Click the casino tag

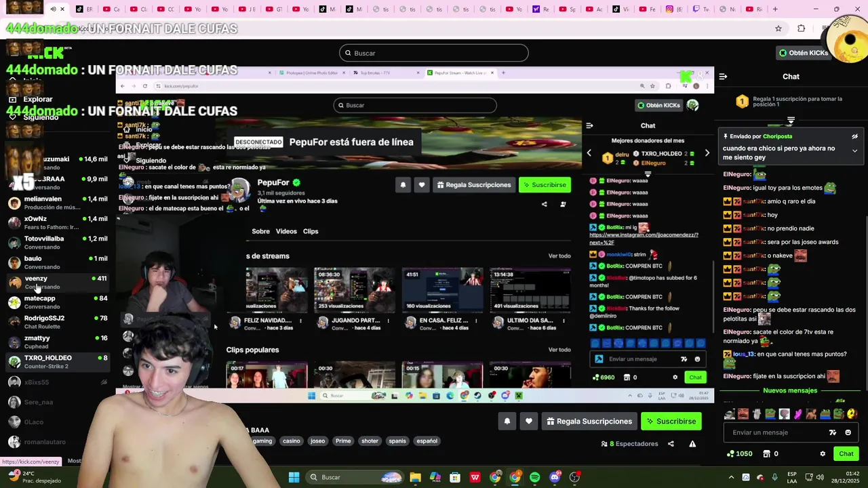[292, 441]
